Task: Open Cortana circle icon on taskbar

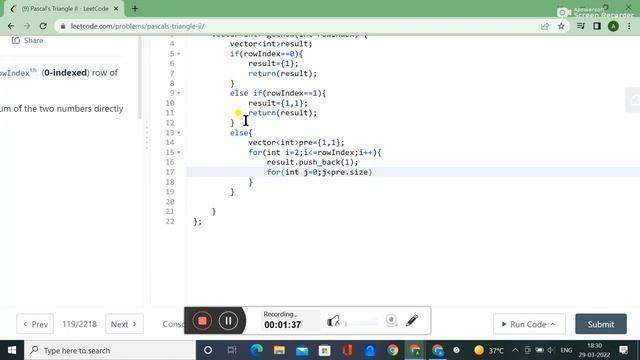Action: 208,350
